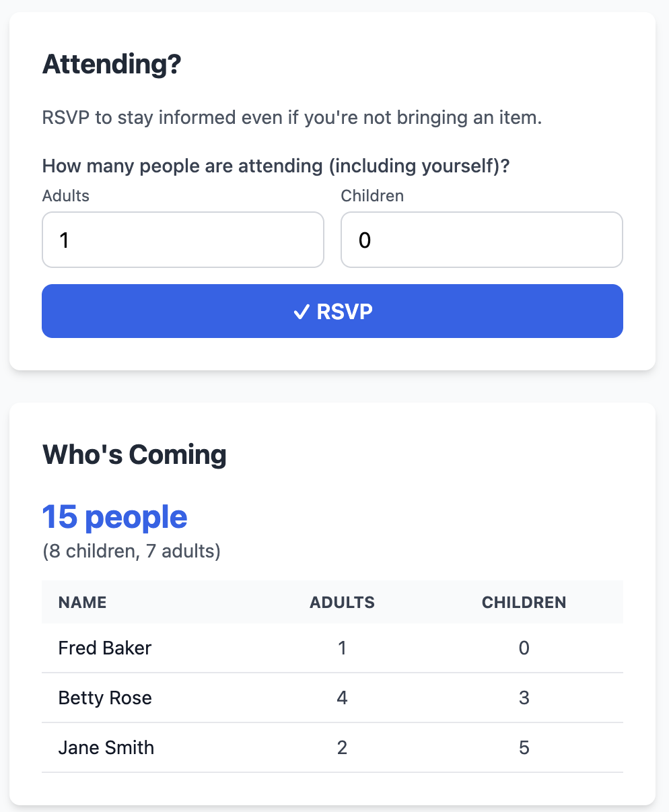Click the Adults field label
The image size is (669, 812).
(x=65, y=196)
